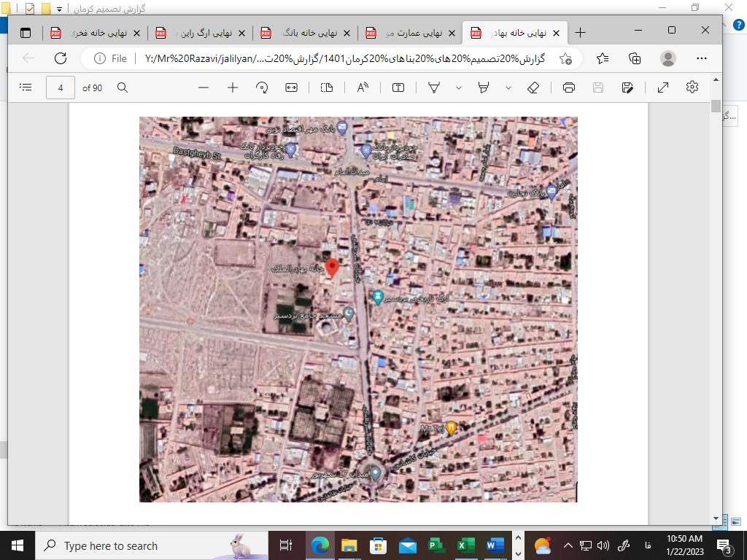Toggle the Page view layout
Screen dimensions: 747x560
(x=327, y=87)
